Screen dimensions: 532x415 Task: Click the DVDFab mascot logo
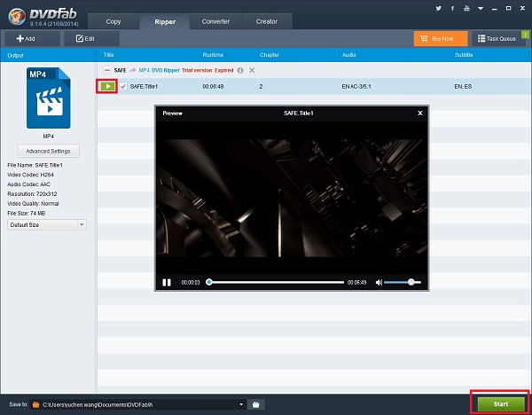coord(17,17)
